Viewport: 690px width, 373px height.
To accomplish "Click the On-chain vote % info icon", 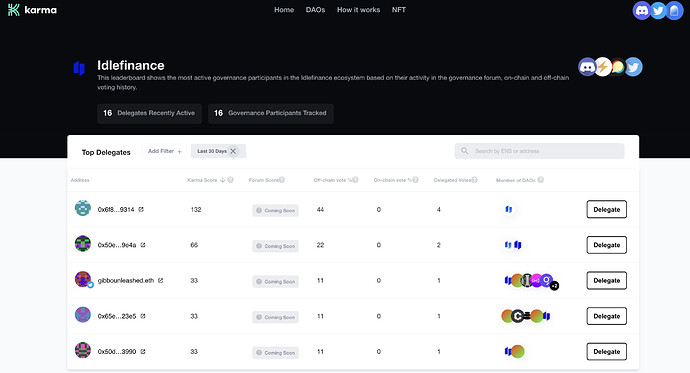I will point(415,180).
